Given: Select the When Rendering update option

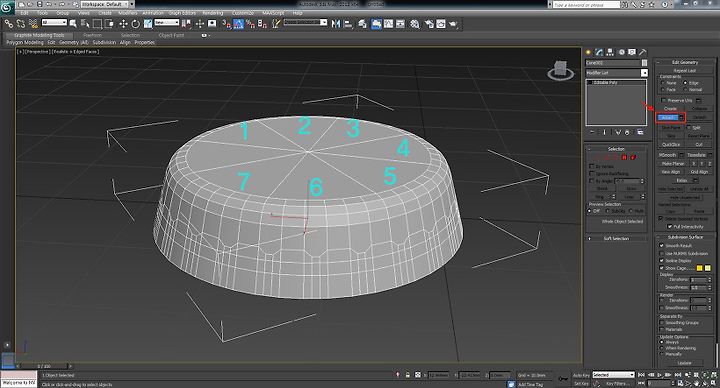Looking at the screenshot, I should (662, 348).
